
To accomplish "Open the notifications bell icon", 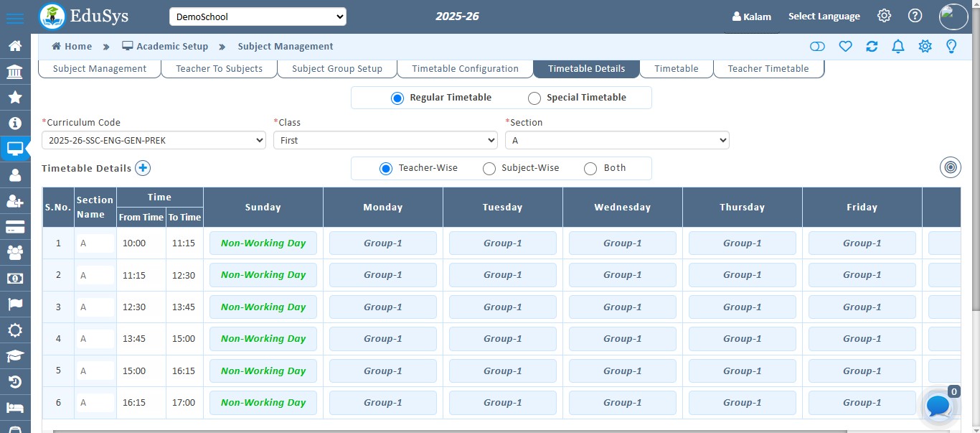I will pyautogui.click(x=897, y=46).
